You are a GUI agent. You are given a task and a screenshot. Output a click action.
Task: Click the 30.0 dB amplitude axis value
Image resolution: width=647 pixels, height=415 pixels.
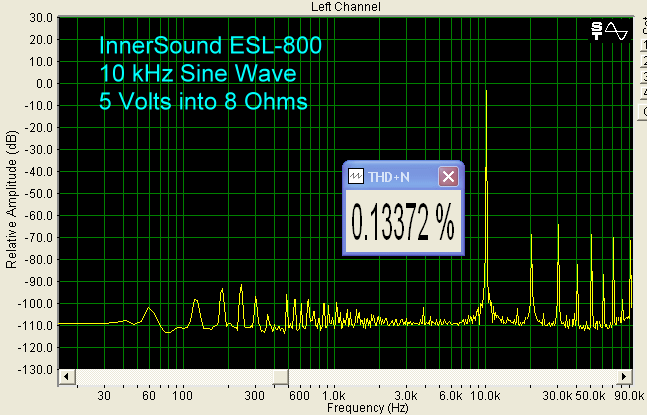click(41, 18)
